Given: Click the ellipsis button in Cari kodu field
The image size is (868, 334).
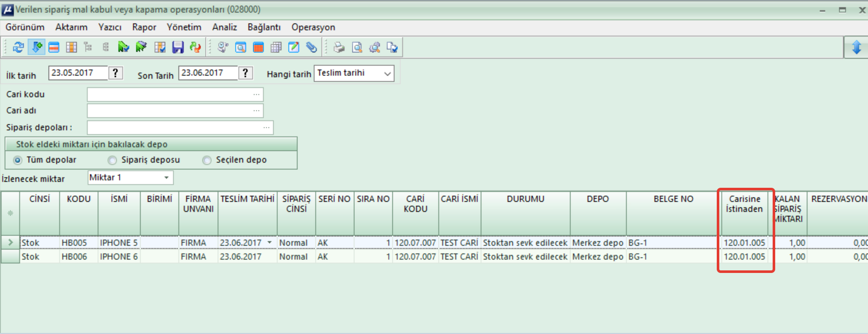Looking at the screenshot, I should pyautogui.click(x=256, y=94).
